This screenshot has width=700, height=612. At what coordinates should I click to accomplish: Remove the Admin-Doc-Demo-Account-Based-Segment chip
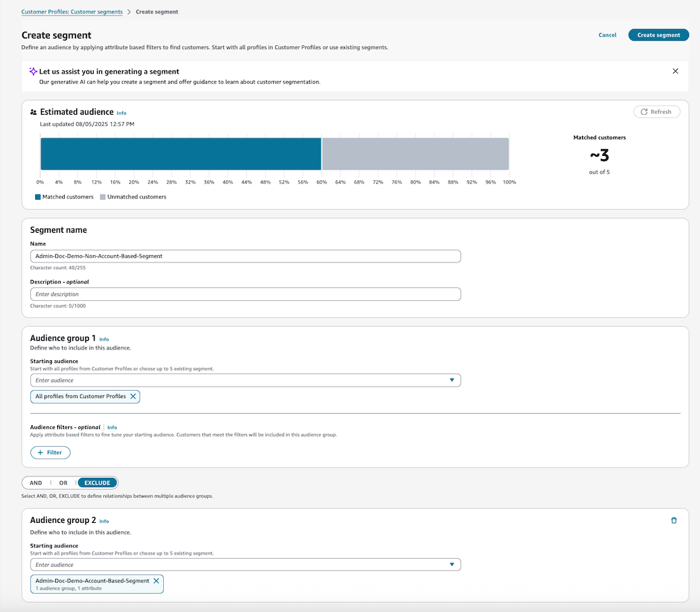pos(156,580)
